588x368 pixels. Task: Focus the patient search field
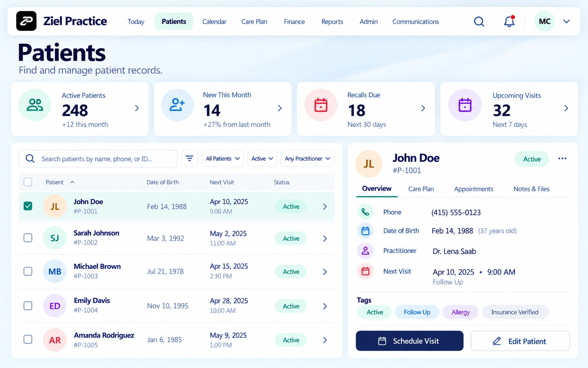point(98,159)
